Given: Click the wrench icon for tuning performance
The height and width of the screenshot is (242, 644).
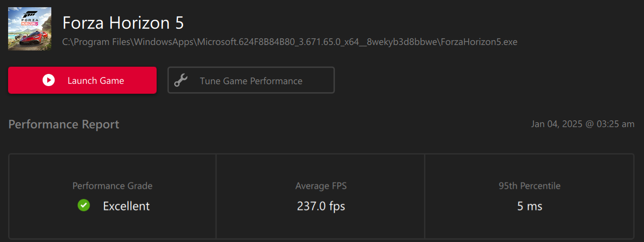Looking at the screenshot, I should pyautogui.click(x=181, y=81).
